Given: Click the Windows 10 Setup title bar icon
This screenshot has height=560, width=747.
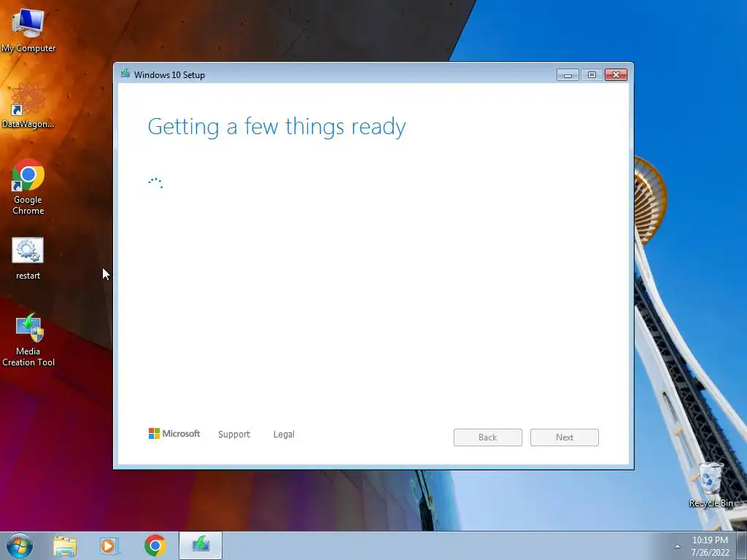Looking at the screenshot, I should tap(125, 74).
